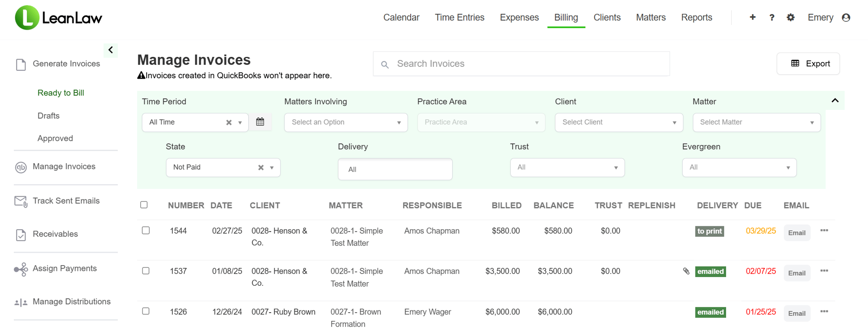868x330 pixels.
Task: Click the Email button for invoice 1526
Action: pos(797,313)
